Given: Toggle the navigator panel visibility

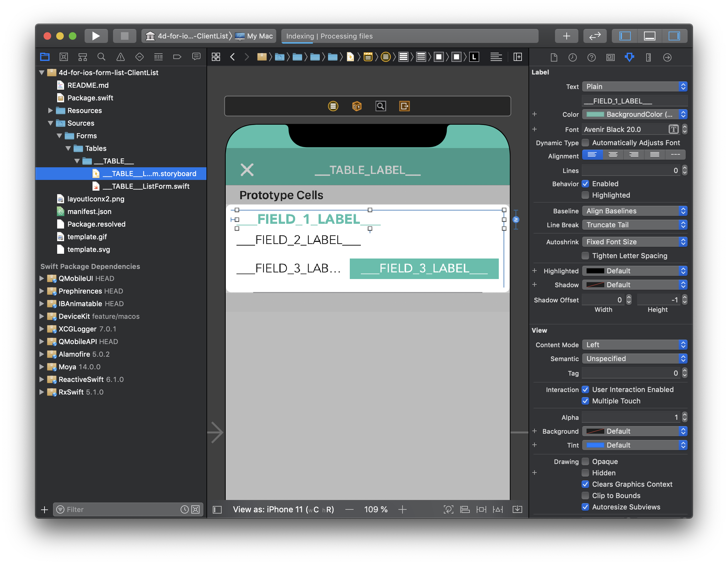Looking at the screenshot, I should (625, 36).
